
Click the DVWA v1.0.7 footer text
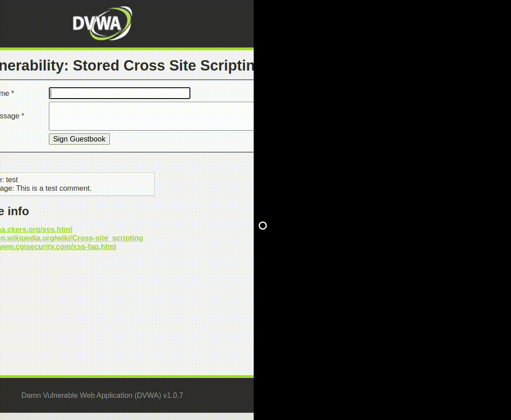click(102, 395)
